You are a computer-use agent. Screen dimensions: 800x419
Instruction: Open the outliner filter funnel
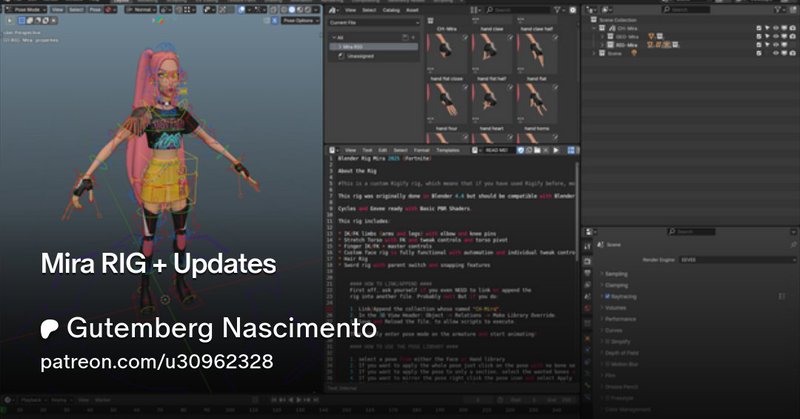point(779,10)
